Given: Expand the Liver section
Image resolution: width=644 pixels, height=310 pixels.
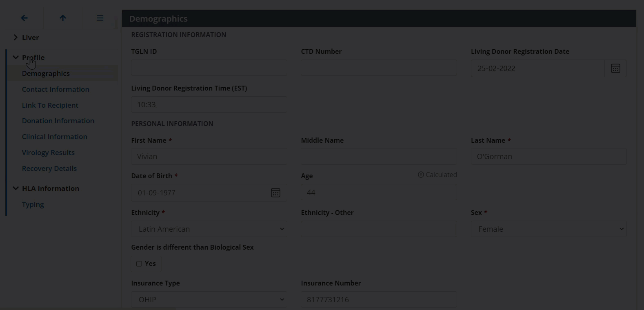Looking at the screenshot, I should tap(16, 37).
